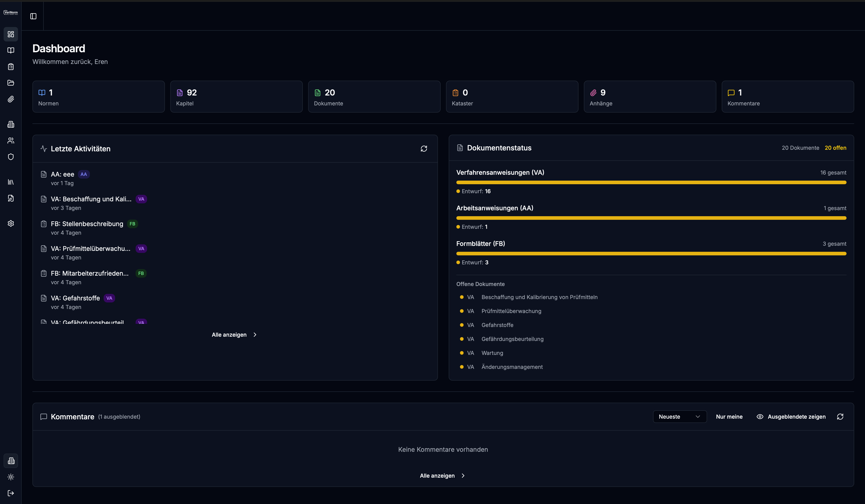Image resolution: width=865 pixels, height=504 pixels.
Task: Open the users icon in the sidebar
Action: [x=11, y=140]
